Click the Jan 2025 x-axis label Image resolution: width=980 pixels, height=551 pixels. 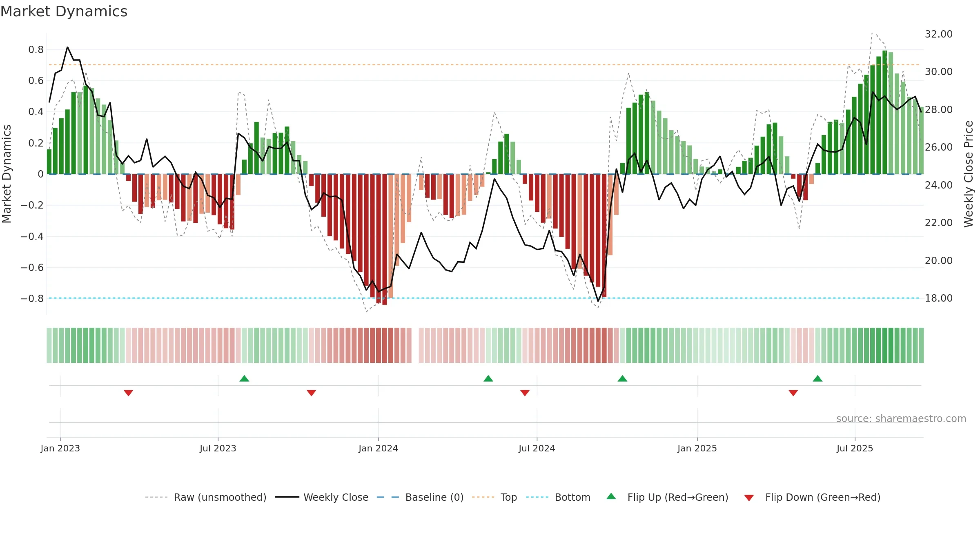tap(697, 448)
